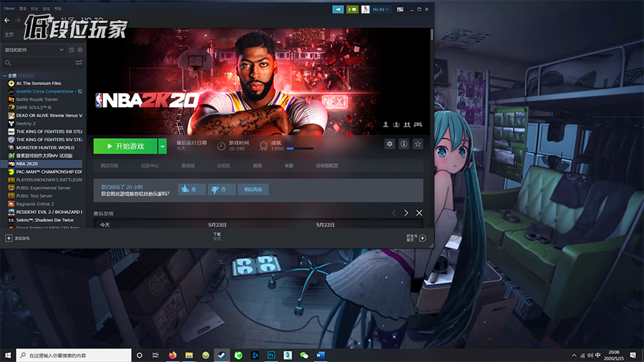Open the game info icon
The image size is (644, 362).
tap(404, 144)
